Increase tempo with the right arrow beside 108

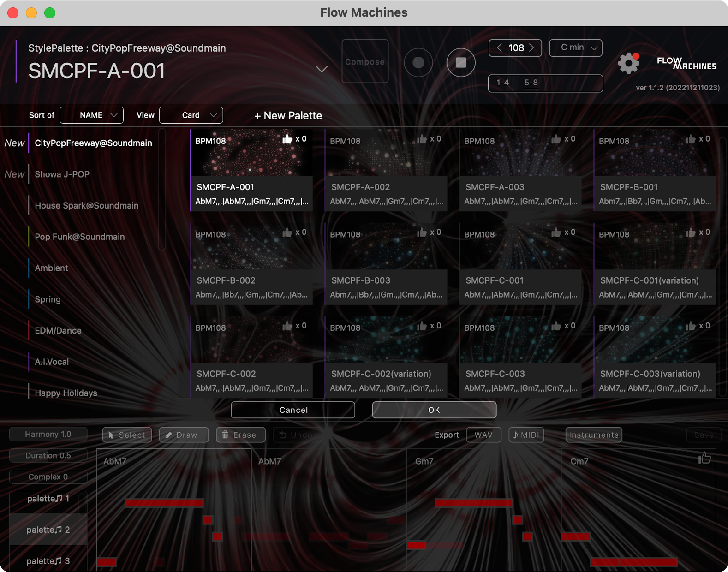coord(531,48)
